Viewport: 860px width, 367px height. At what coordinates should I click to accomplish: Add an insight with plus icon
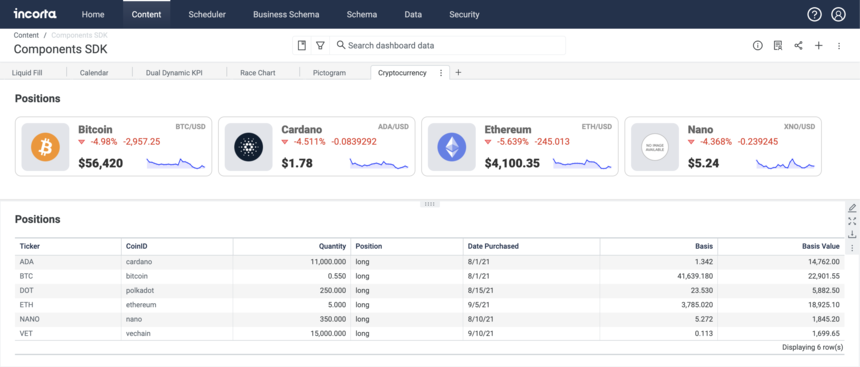click(x=818, y=46)
